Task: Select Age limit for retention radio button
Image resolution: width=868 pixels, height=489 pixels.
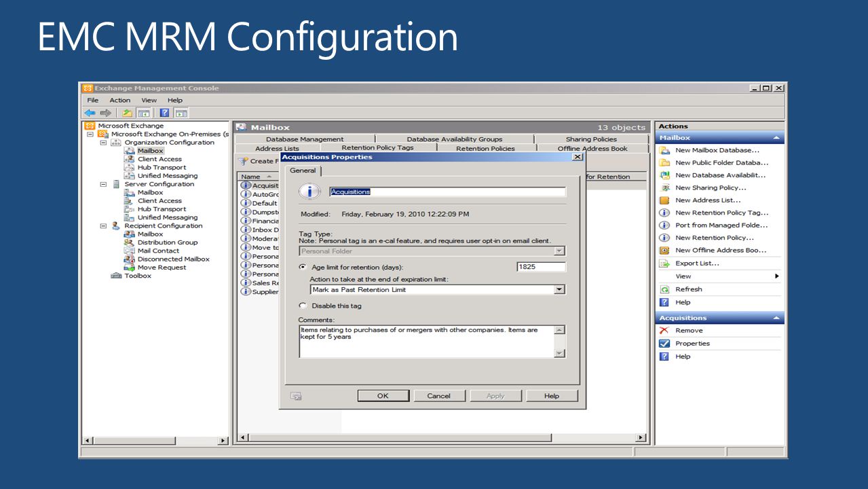Action: coord(303,267)
